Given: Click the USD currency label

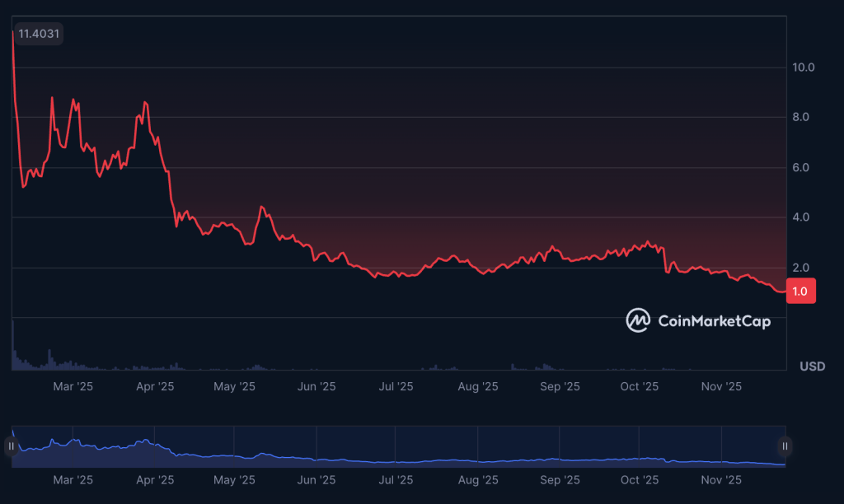Looking at the screenshot, I should 812,366.
